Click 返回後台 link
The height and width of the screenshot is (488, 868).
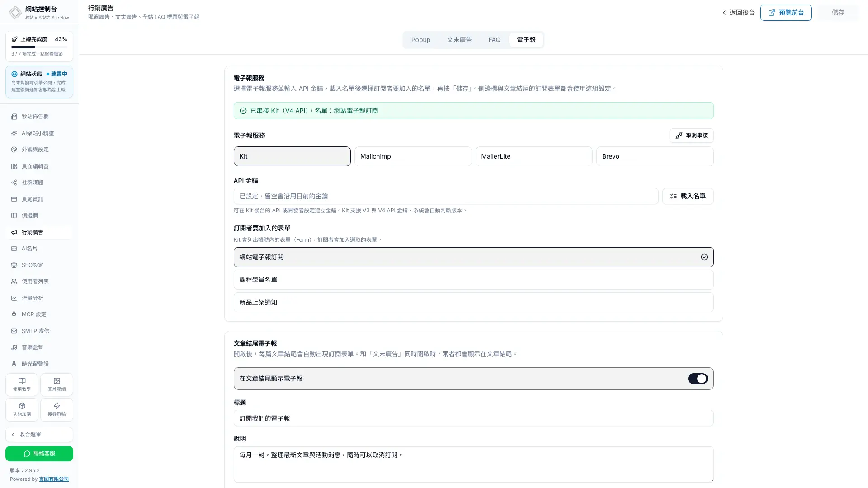click(738, 13)
